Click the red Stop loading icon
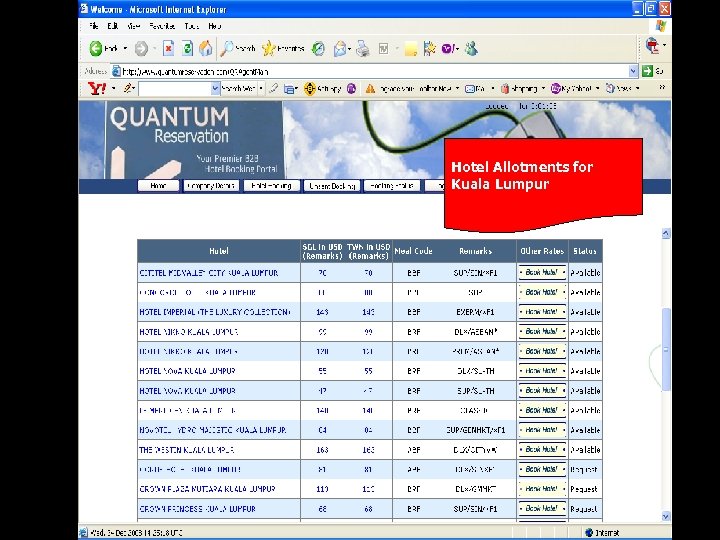 tap(169, 48)
